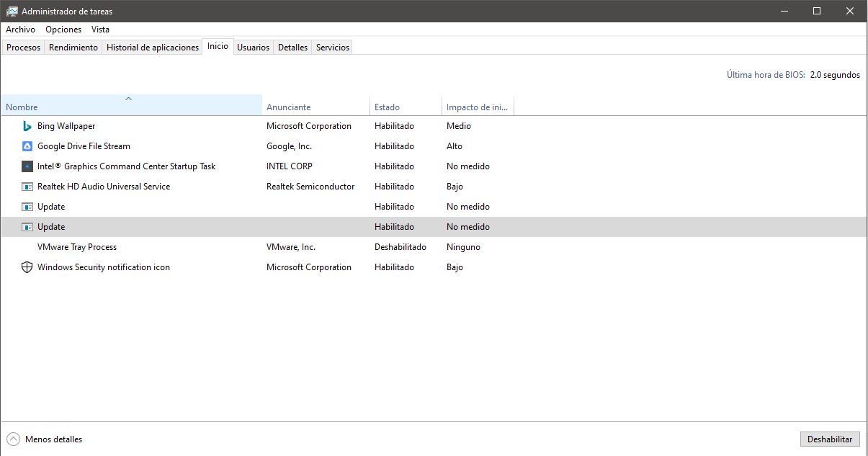Open the Opciones menu
The height and width of the screenshot is (456, 868).
(x=63, y=30)
